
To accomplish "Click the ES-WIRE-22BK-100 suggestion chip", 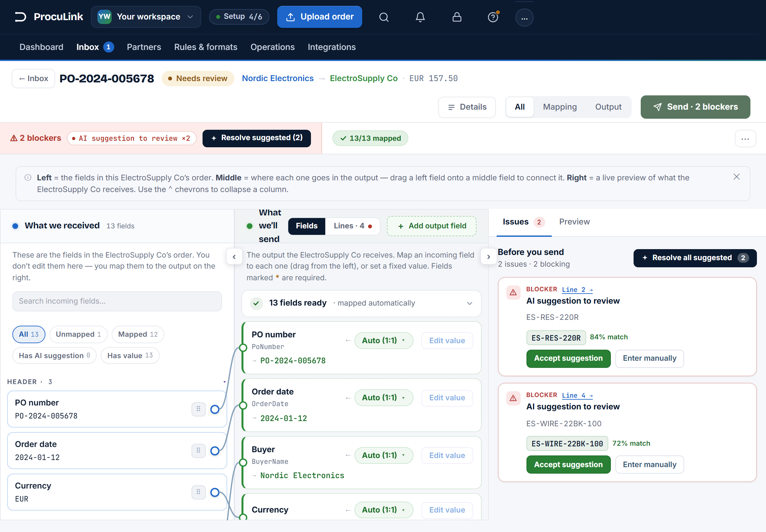I will [567, 443].
